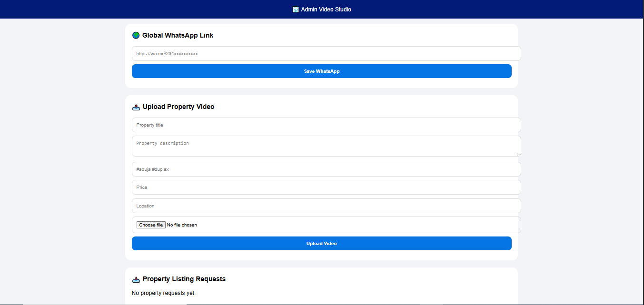644x305 pixels.
Task: Click the Admin Video Studio title text
Action: [x=326, y=10]
